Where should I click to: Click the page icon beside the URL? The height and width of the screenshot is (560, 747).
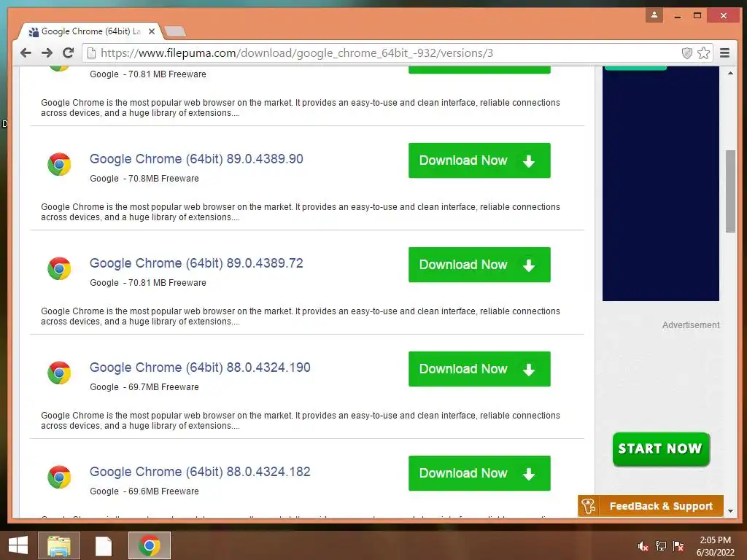(91, 52)
